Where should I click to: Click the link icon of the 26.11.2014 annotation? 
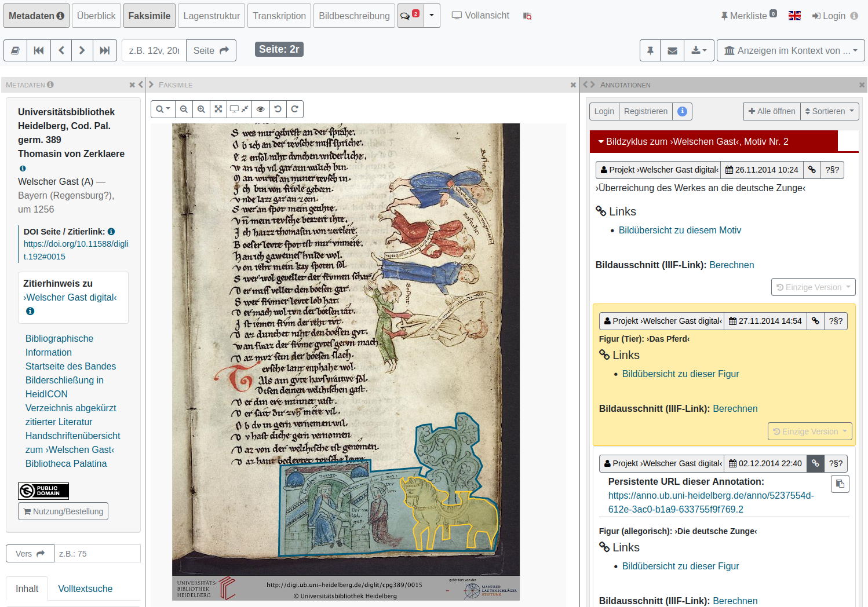tap(812, 170)
